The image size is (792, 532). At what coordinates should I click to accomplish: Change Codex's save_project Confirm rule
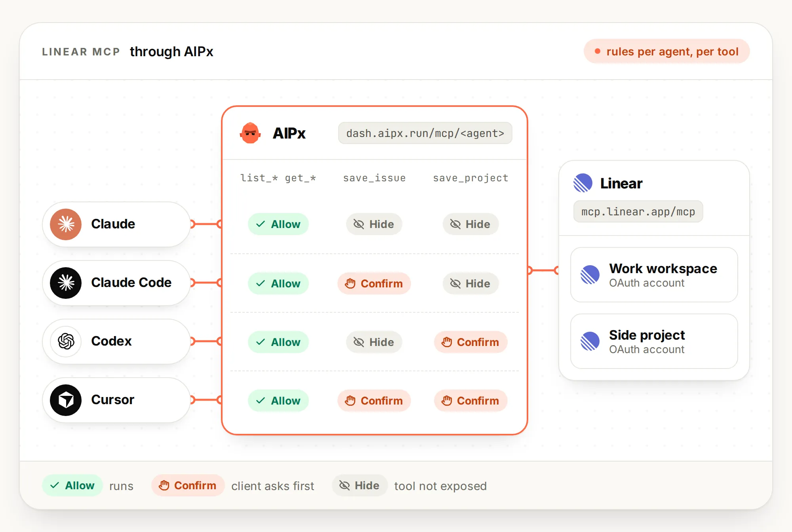click(470, 342)
